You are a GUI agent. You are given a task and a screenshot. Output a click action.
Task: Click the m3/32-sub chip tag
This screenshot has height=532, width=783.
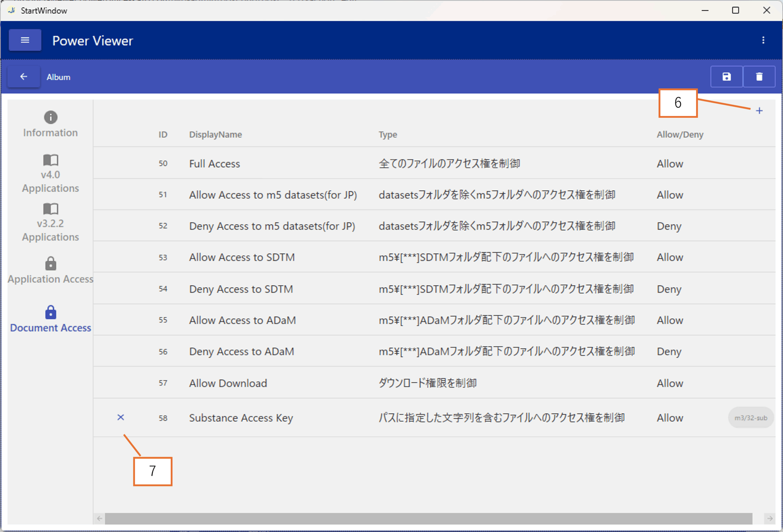(x=750, y=418)
